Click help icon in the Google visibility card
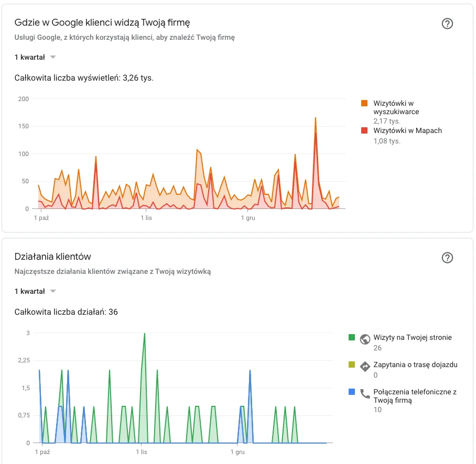 (447, 24)
